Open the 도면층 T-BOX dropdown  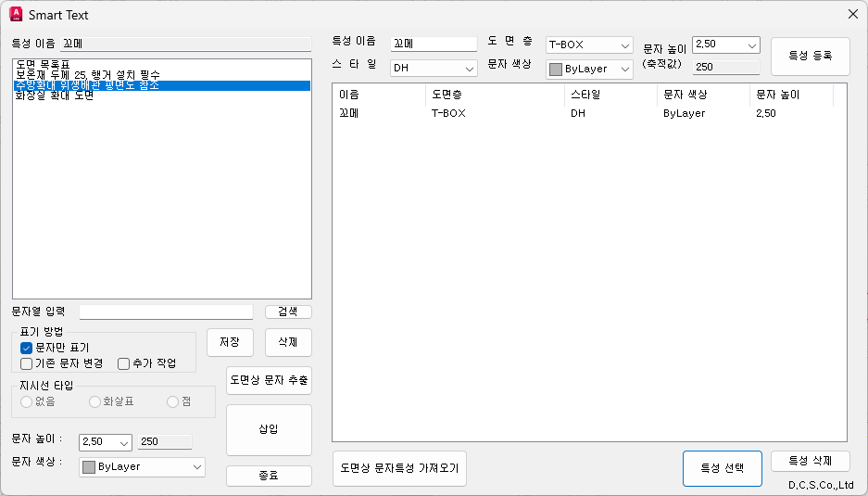click(624, 45)
